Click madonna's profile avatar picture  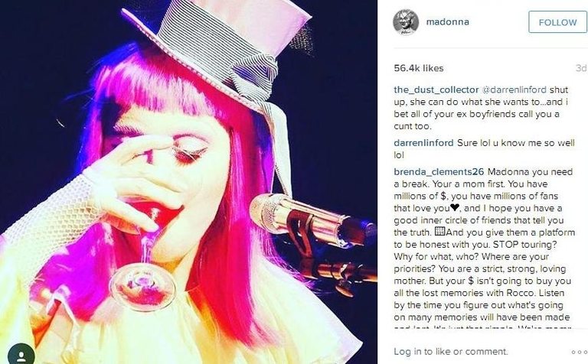[406, 22]
